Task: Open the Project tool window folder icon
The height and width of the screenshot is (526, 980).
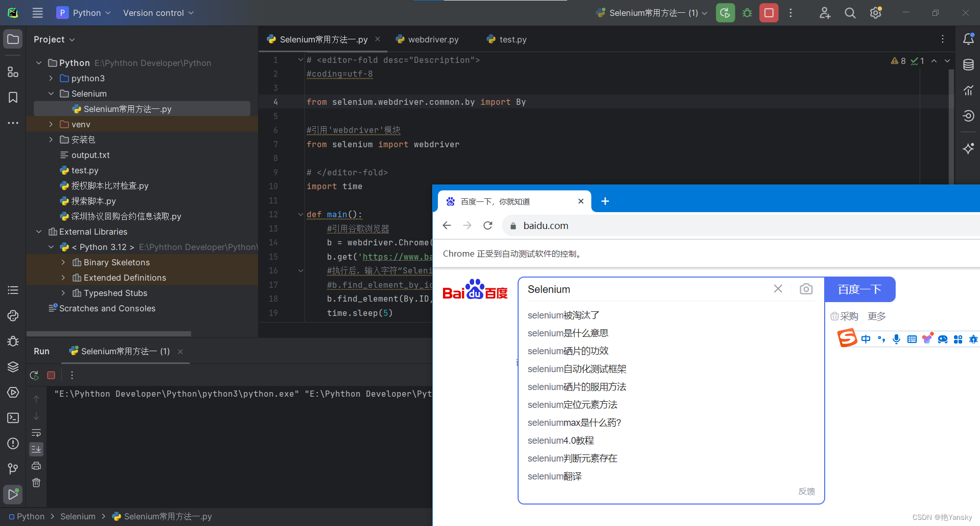Action: (13, 39)
